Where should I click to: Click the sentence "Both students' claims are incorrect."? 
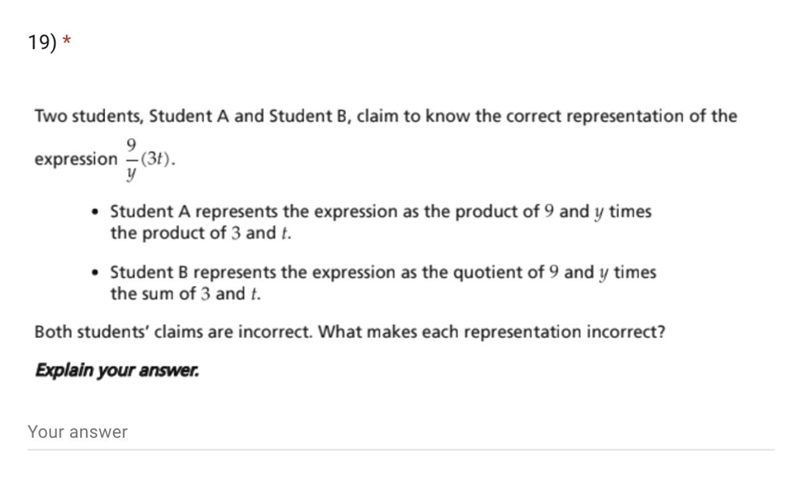click(173, 332)
